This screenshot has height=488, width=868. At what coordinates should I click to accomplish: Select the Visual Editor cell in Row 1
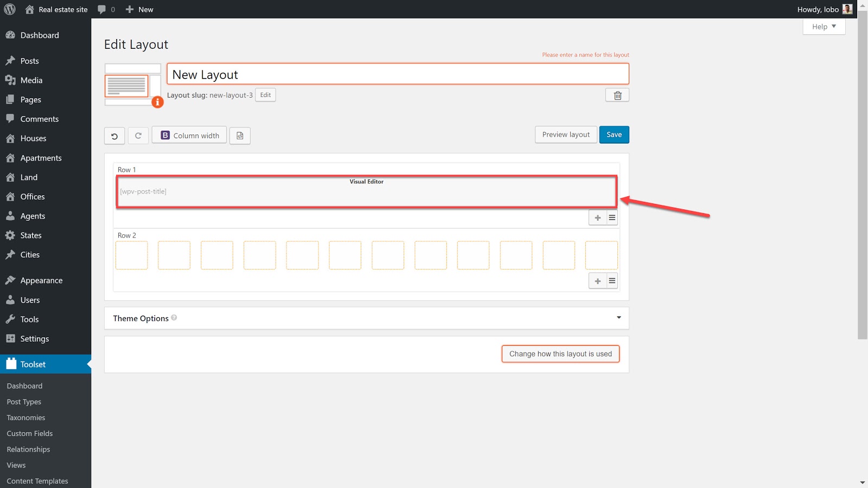[366, 191]
